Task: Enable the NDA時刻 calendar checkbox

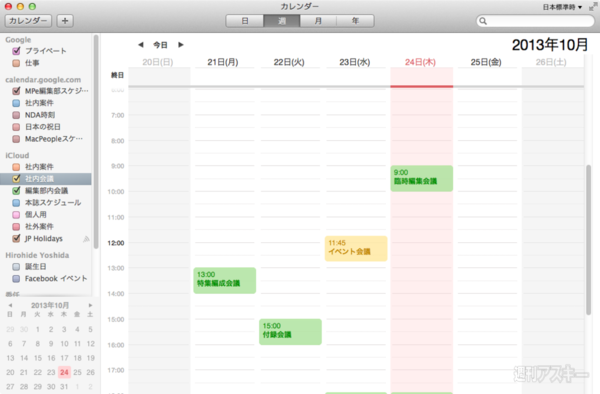Action: click(16, 115)
